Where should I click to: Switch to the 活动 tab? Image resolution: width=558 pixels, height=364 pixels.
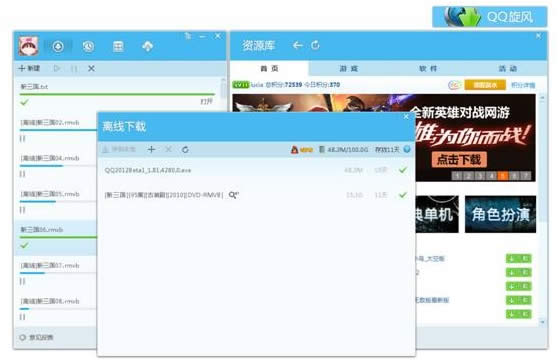tap(507, 68)
